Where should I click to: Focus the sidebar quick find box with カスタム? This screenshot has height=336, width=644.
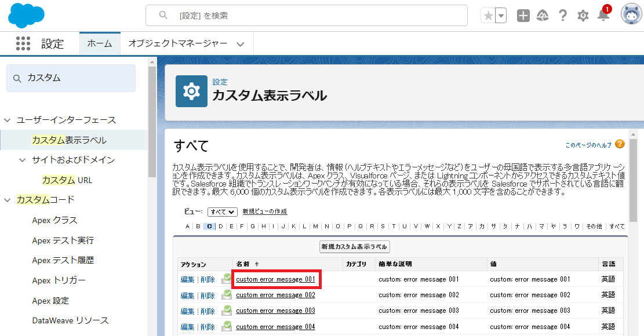(71, 78)
